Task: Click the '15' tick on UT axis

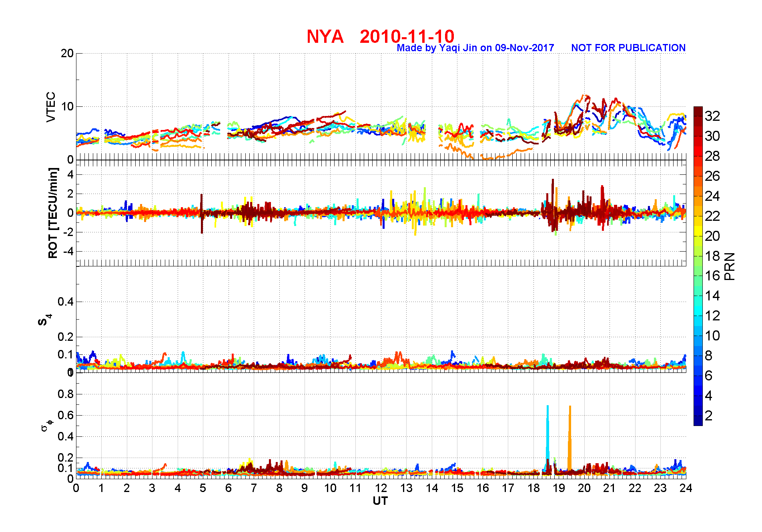Action: coord(457,488)
